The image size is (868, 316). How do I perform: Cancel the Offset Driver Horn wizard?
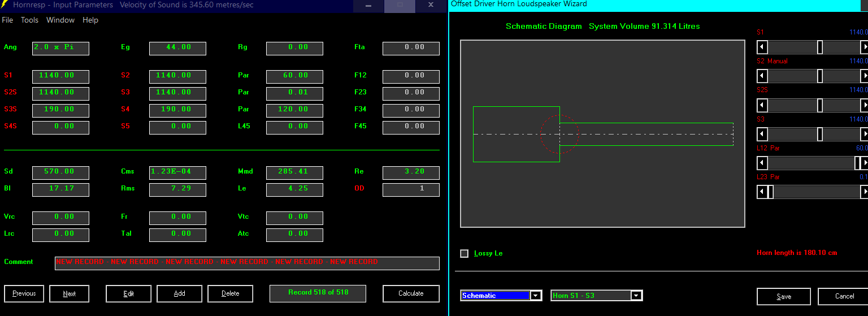point(844,296)
